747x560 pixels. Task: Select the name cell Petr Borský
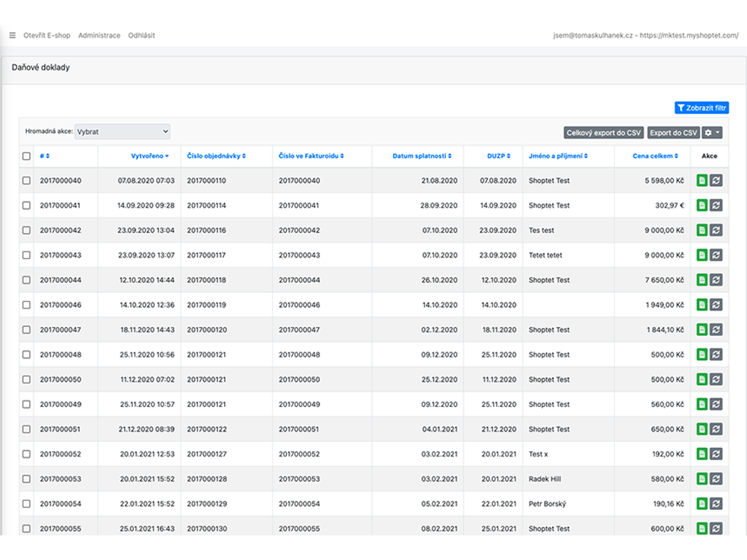tap(548, 504)
